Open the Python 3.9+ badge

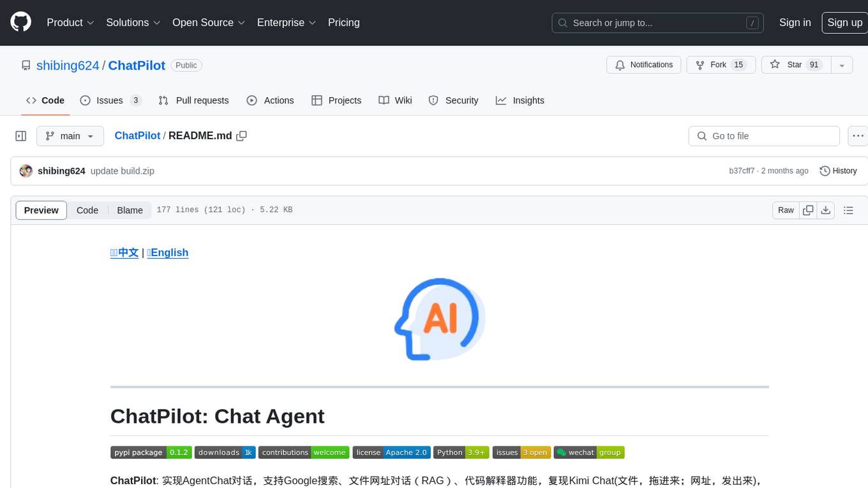point(461,452)
